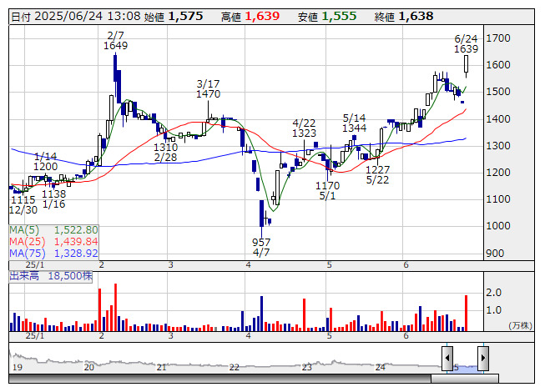Screen dimensions: 545x392
Task: Click the left range slider handle arrow
Action: (447, 358)
